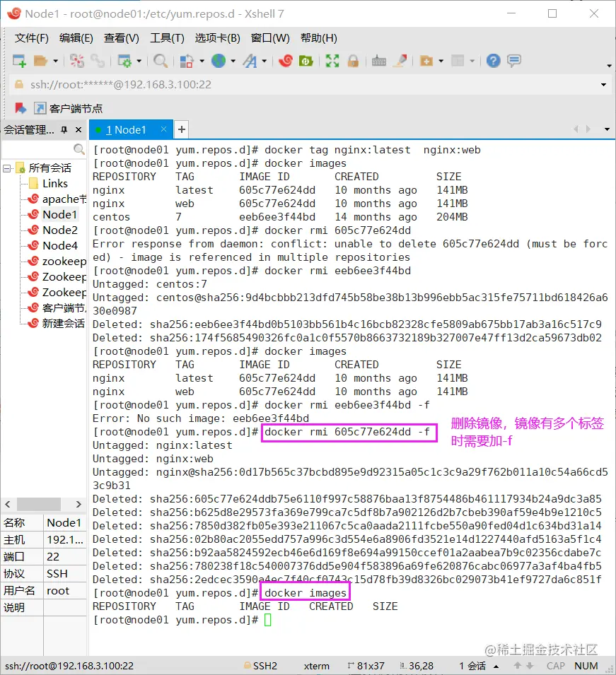The width and height of the screenshot is (616, 675).
Task: Close the session manager panel
Action: [79, 129]
